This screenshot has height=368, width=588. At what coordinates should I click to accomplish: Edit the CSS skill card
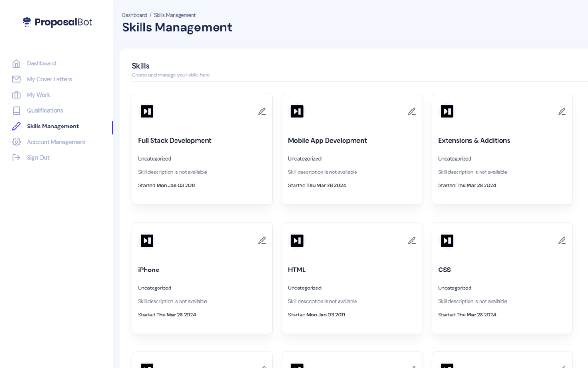click(562, 241)
